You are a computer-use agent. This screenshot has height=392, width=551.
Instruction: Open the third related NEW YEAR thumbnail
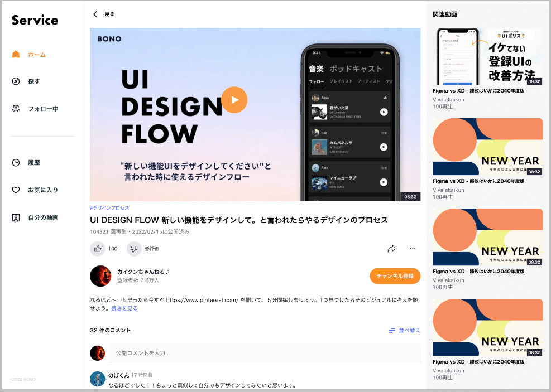487,237
